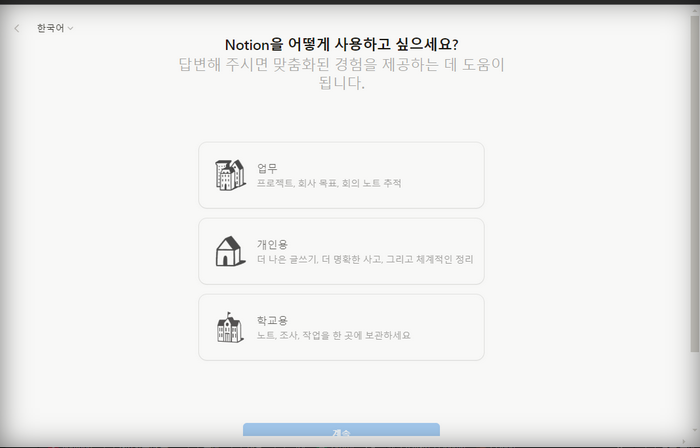
Task: Click the school building icon for 학교용
Action: [230, 328]
